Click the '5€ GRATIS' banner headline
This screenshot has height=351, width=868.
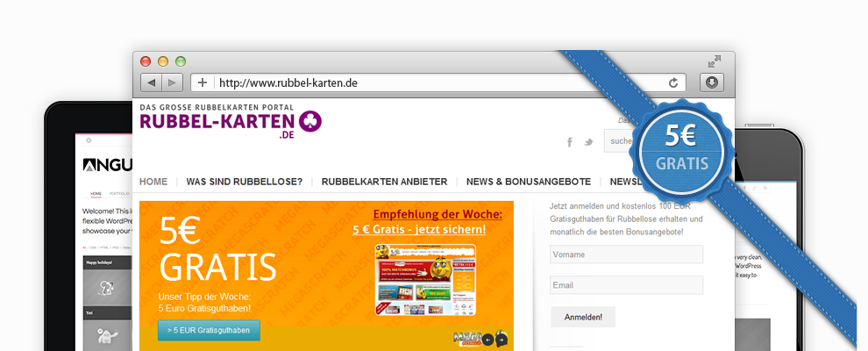[x=217, y=248]
